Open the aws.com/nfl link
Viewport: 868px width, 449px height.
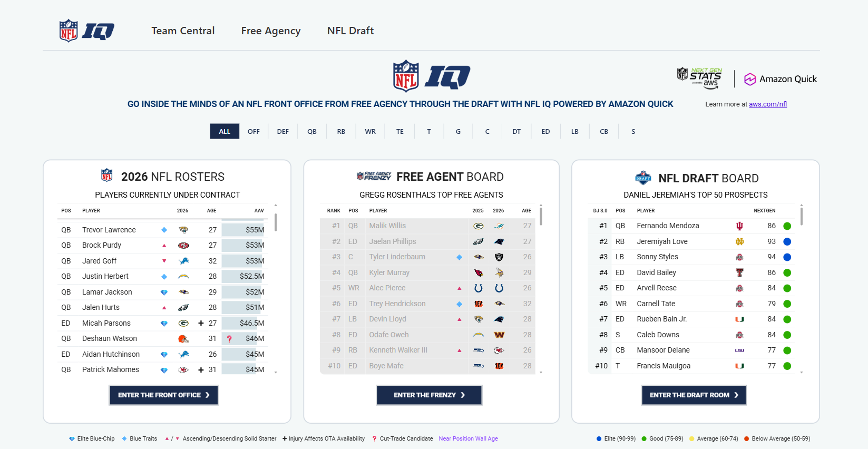[x=768, y=104]
